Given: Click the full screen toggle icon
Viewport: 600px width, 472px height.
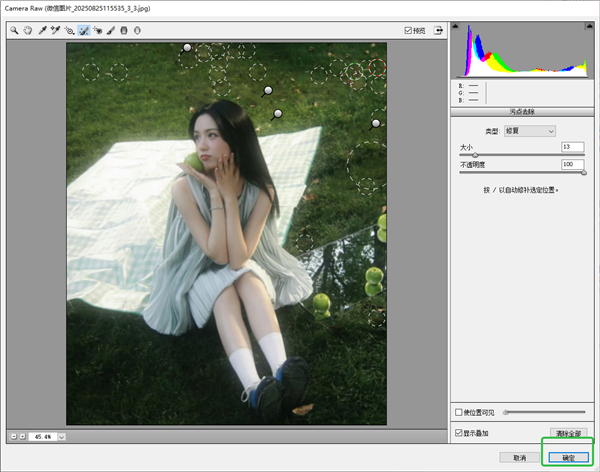Looking at the screenshot, I should 437,31.
